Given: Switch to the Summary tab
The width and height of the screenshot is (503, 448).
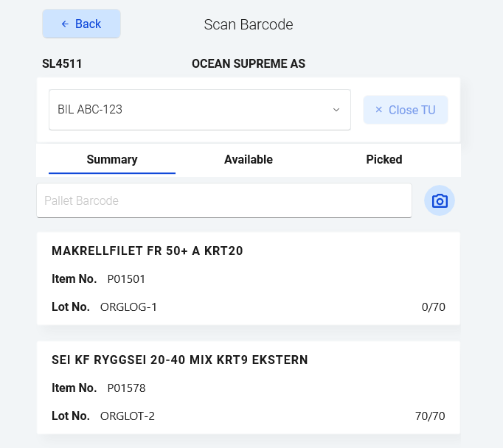Looking at the screenshot, I should [112, 159].
